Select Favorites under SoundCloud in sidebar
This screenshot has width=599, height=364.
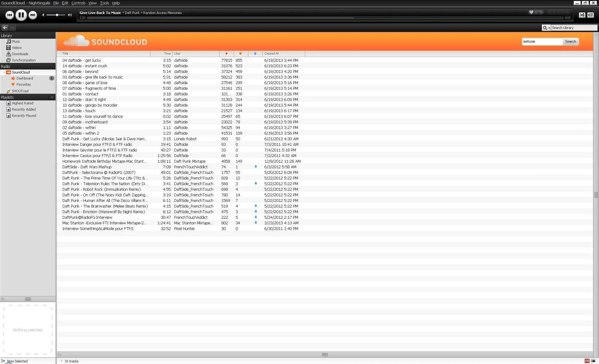pyautogui.click(x=23, y=84)
